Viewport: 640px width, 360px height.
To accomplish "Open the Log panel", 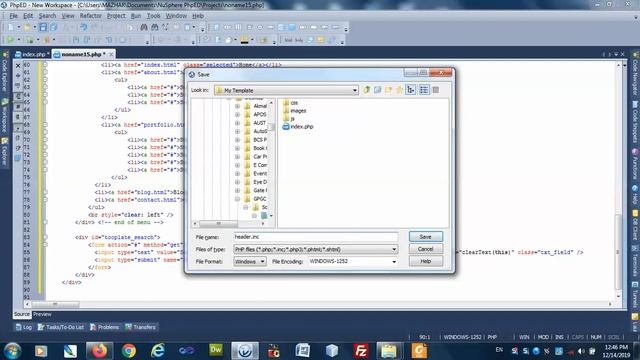I will 24,327.
